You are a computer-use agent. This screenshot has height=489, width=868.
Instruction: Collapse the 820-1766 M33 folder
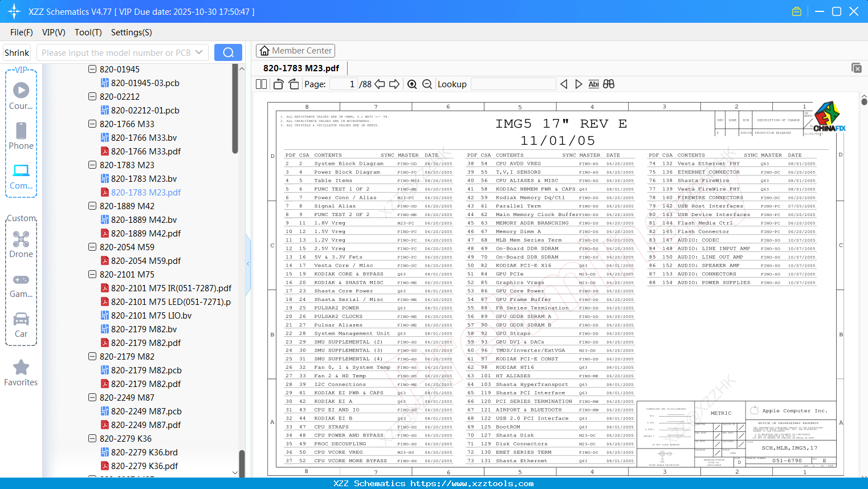92,124
